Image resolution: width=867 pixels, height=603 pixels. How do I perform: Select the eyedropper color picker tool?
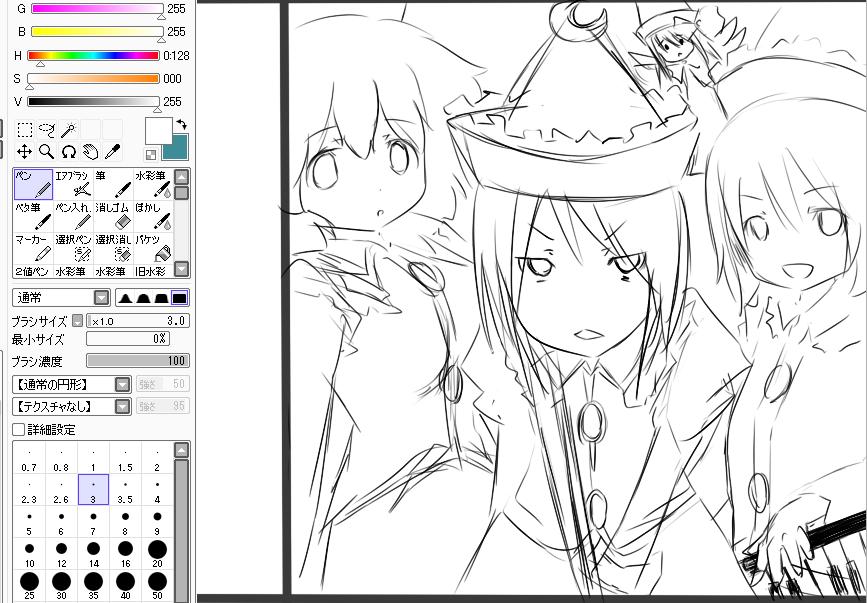(112, 151)
